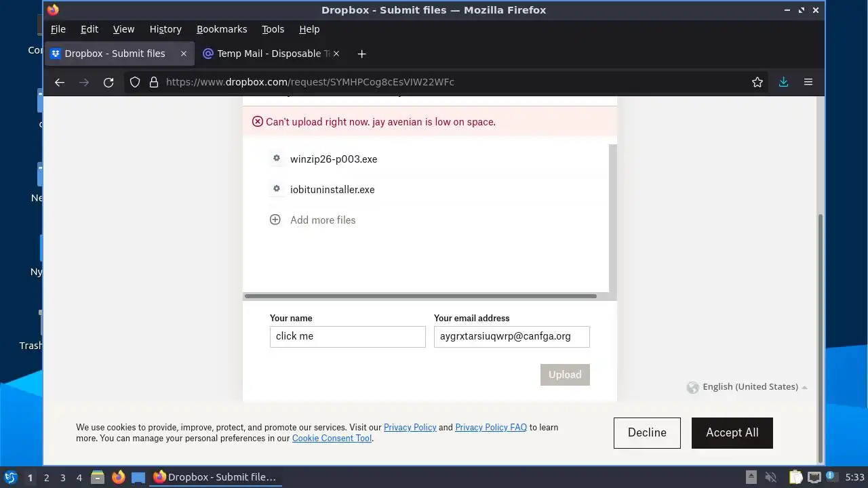The height and width of the screenshot is (488, 868).
Task: Click the low on space error message text
Action: 380,122
